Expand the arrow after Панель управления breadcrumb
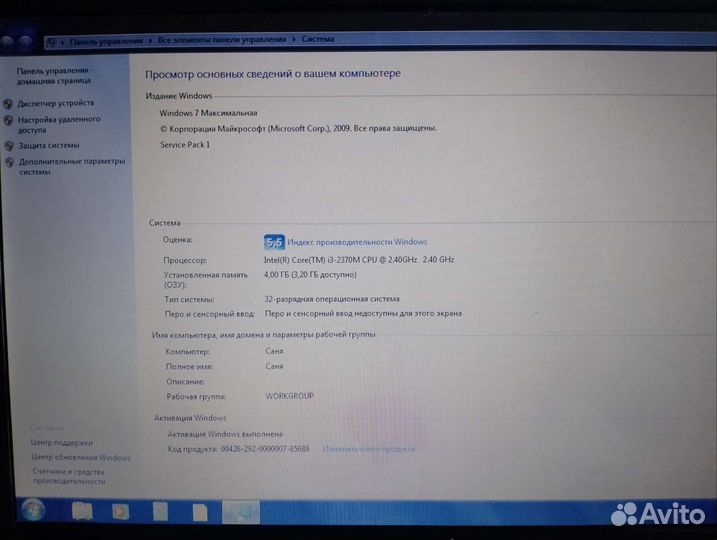Image resolution: width=717 pixels, height=540 pixels. pyautogui.click(x=150, y=41)
